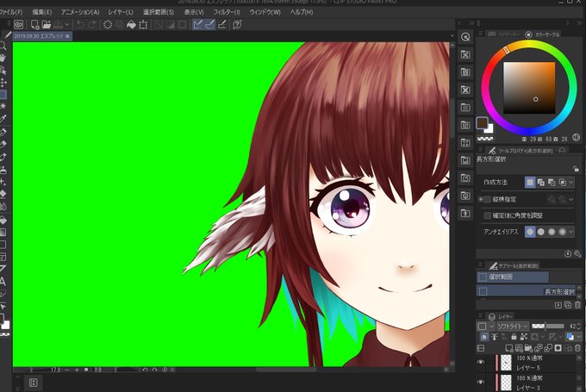This screenshot has width=586, height=392.
Task: Open the 選択範囲(S) menu
Action: (x=159, y=12)
